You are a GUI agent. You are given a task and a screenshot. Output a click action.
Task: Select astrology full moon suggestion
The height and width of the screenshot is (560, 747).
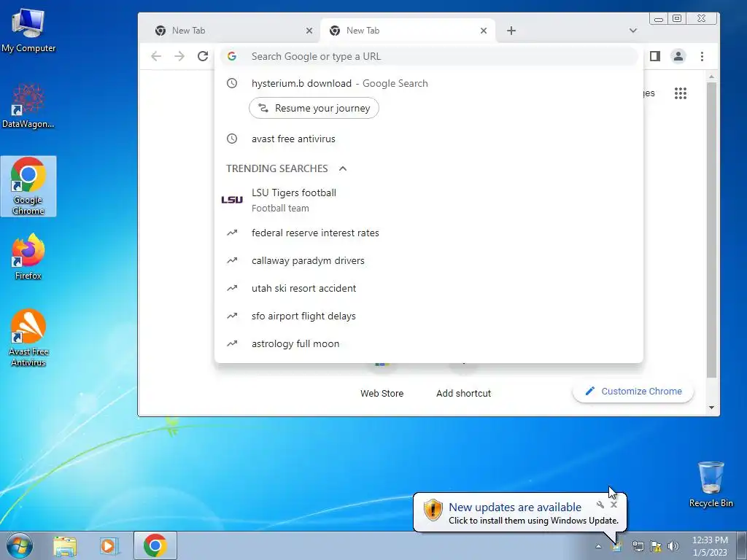tap(429, 343)
